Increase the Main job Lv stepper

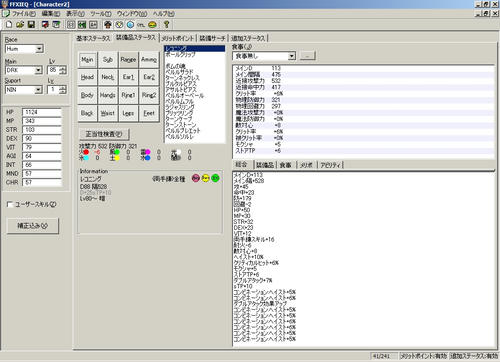tap(63, 68)
